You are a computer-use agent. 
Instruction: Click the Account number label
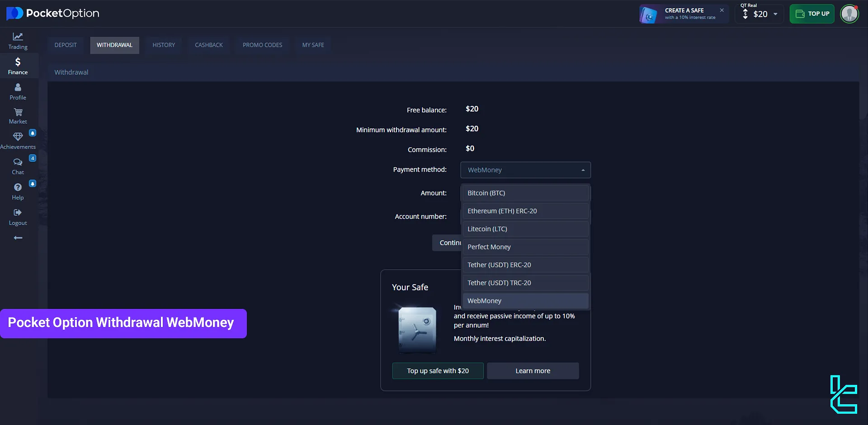[x=420, y=216]
